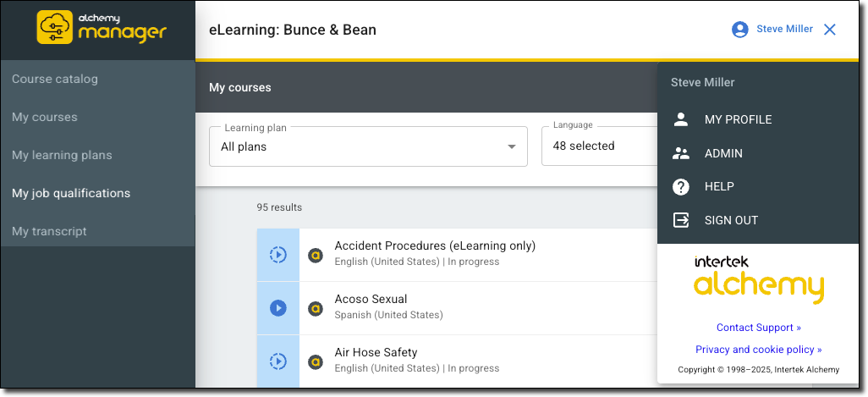868x397 pixels.
Task: Open Course catalog in the sidebar
Action: coord(55,79)
